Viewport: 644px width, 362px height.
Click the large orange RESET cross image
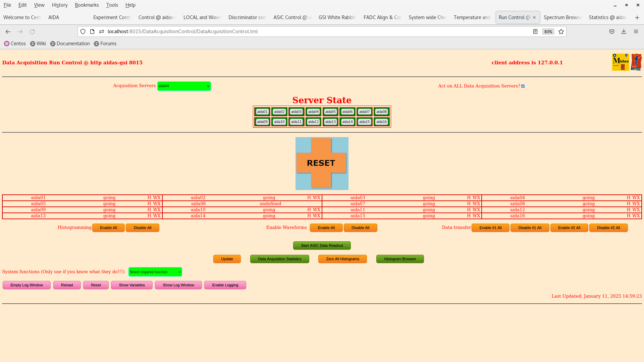point(322,163)
